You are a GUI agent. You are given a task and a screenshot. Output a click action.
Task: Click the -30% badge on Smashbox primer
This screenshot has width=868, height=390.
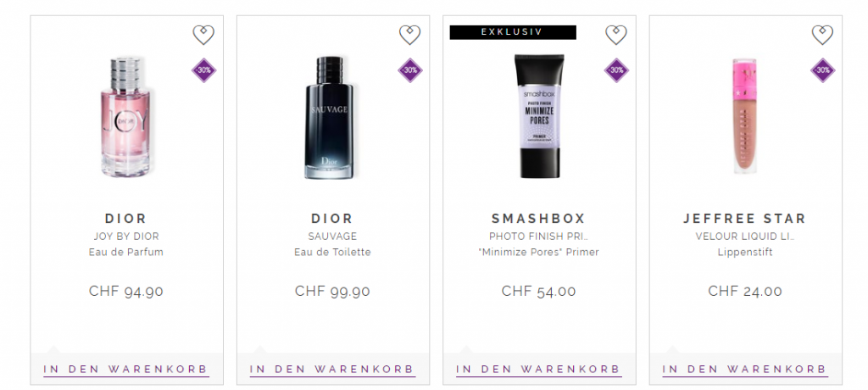click(616, 70)
